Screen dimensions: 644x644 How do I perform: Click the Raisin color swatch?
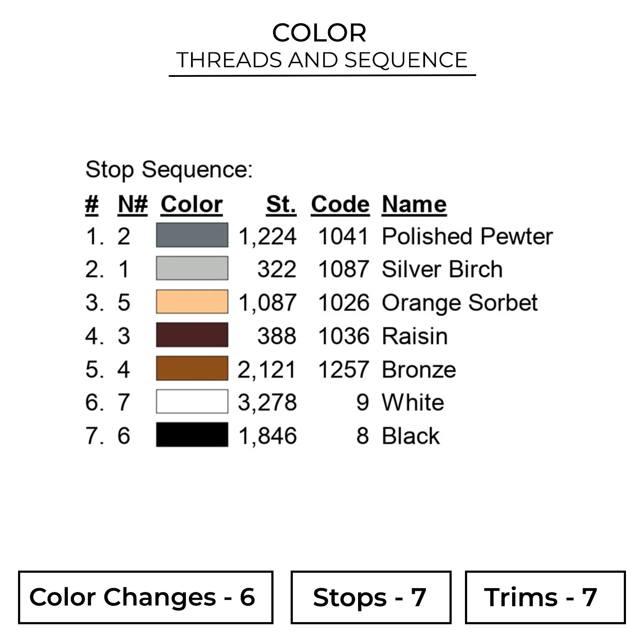(192, 335)
